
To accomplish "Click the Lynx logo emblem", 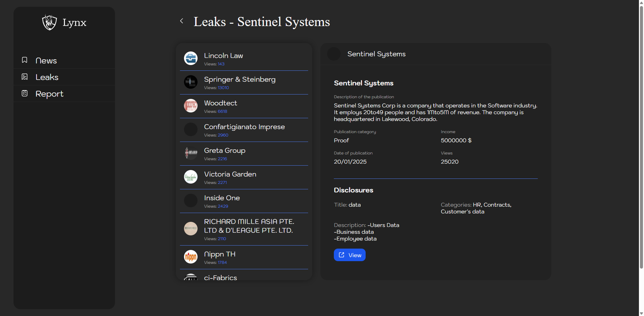I will (x=49, y=22).
